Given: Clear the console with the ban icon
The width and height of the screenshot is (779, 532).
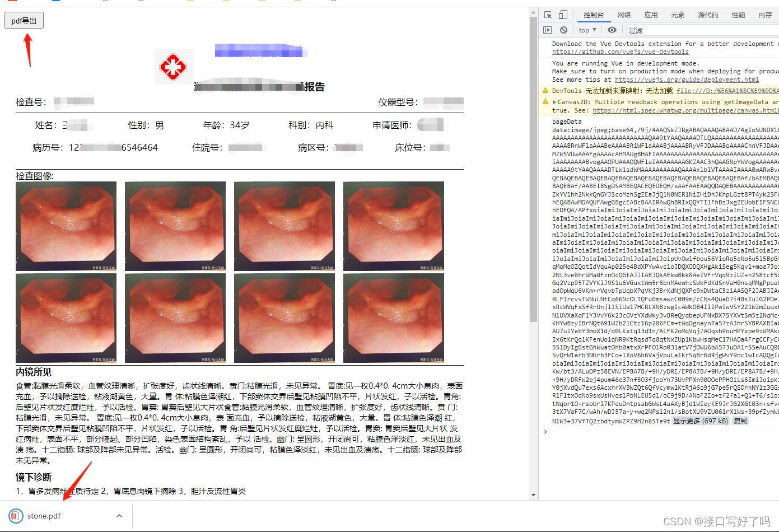Looking at the screenshot, I should [x=563, y=30].
